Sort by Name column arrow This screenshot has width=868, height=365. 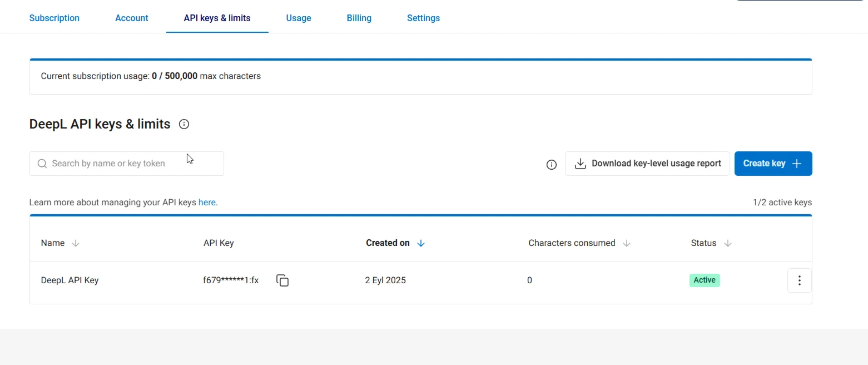pyautogui.click(x=76, y=243)
